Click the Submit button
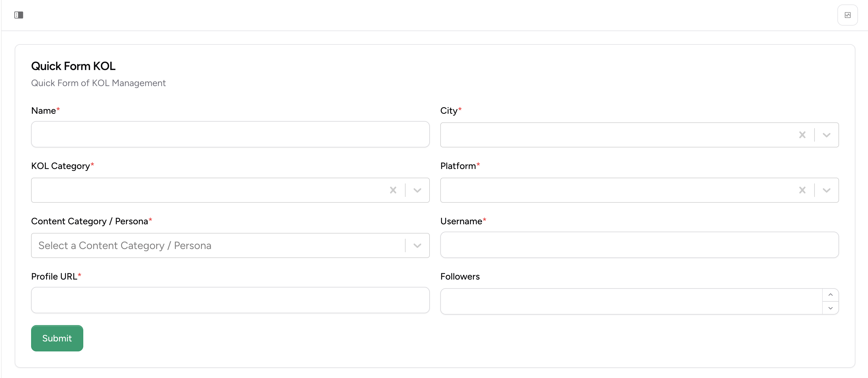This screenshot has height=378, width=868. (x=57, y=338)
